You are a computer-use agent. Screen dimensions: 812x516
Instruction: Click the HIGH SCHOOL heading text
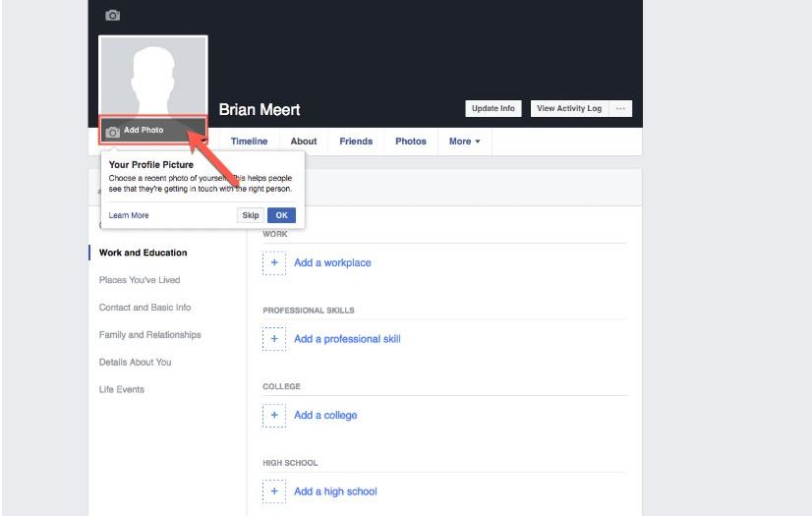coord(290,463)
